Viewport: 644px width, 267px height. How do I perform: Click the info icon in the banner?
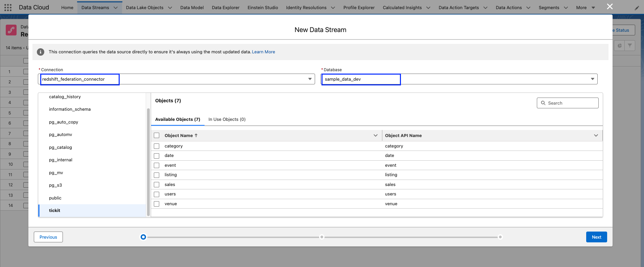coord(41,52)
